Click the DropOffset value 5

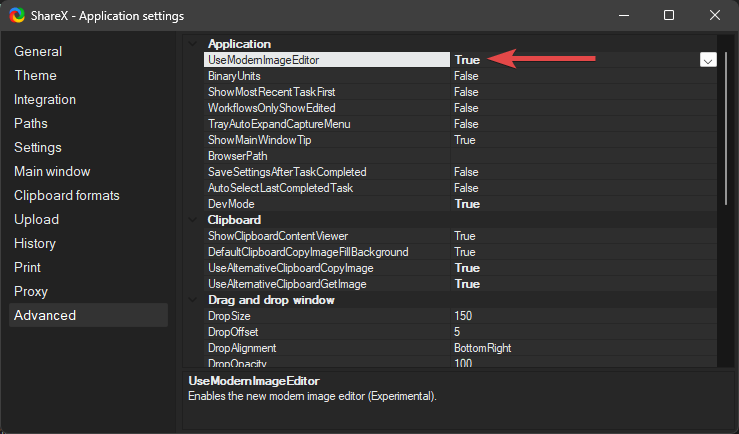457,332
